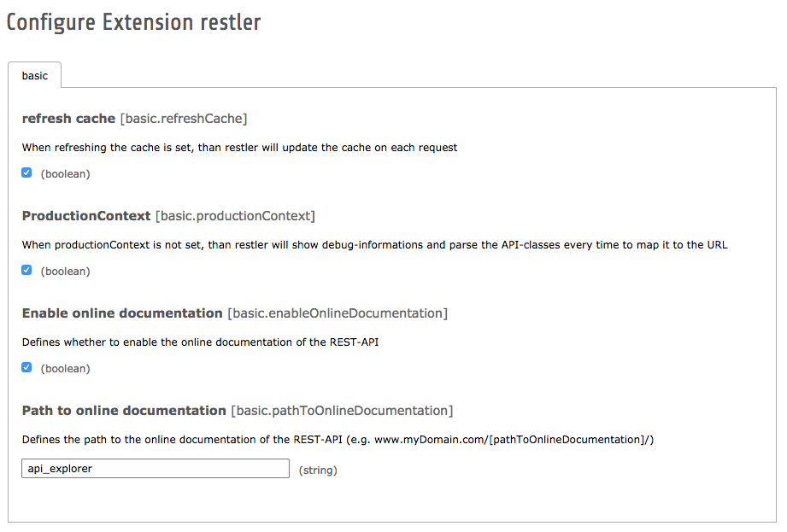Viewport: 787px width, 532px height.
Task: Uncheck Enable online documentation checkbox
Action: (26, 367)
